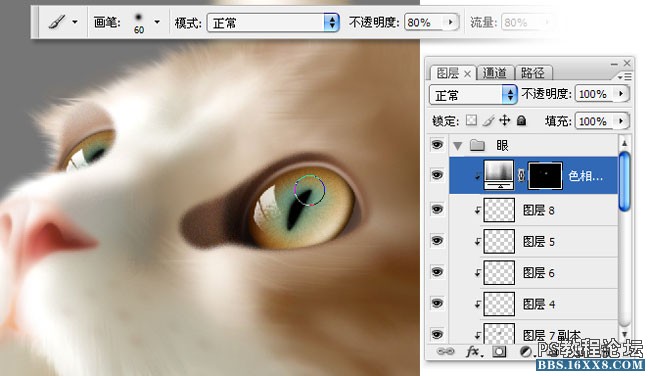Select the 眼 group folder icon
This screenshot has width=650, height=376.
click(x=477, y=145)
